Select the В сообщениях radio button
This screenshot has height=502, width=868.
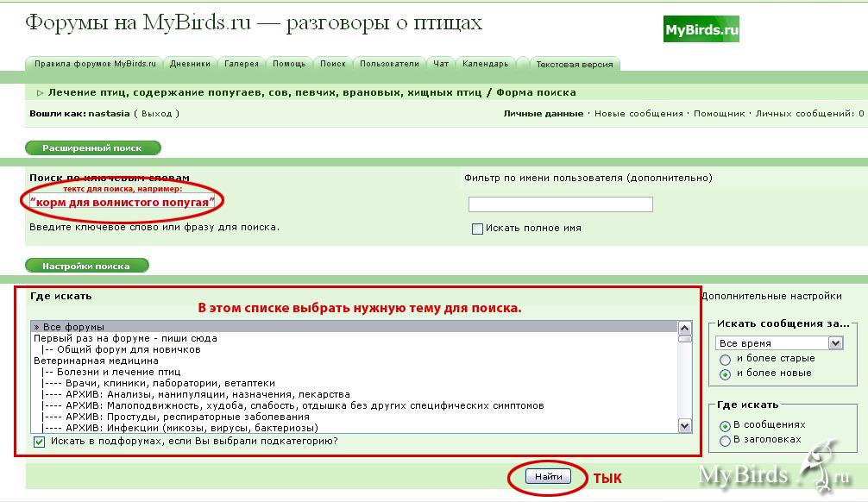click(725, 425)
